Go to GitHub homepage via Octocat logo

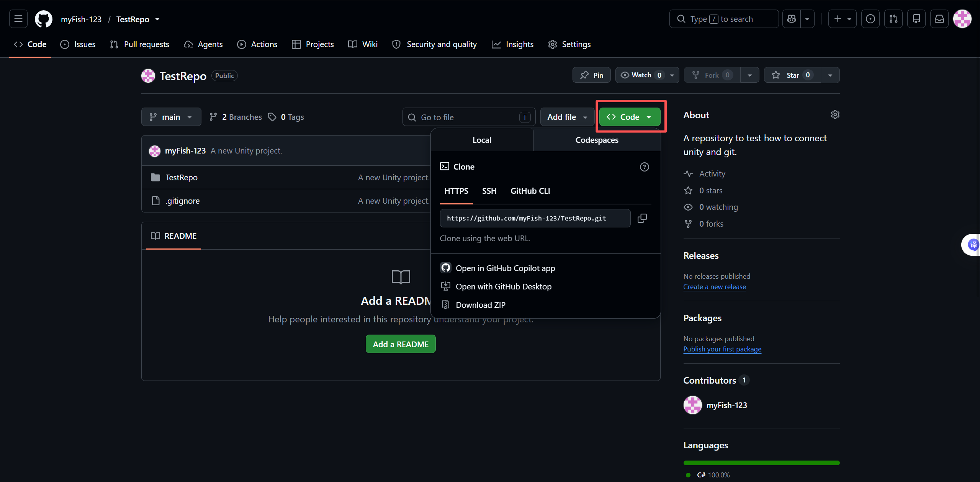tap(44, 19)
